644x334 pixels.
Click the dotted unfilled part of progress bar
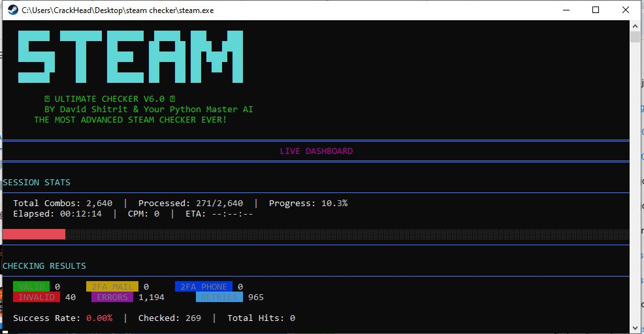[347, 234]
